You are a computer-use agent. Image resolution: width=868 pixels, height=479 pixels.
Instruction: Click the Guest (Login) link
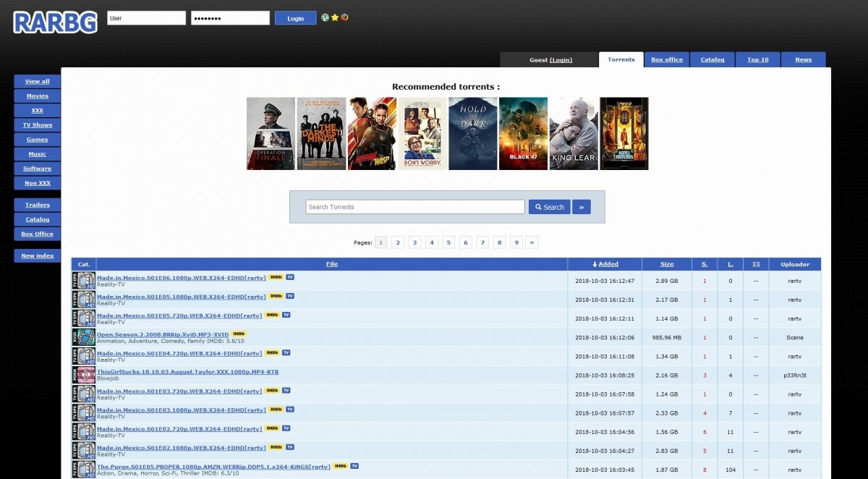pos(561,60)
